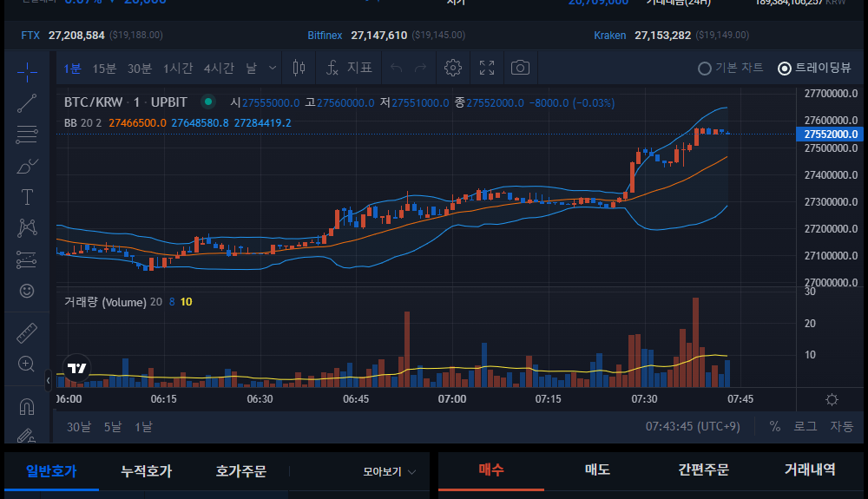
Task: Select the 1시간 interval
Action: pos(178,69)
